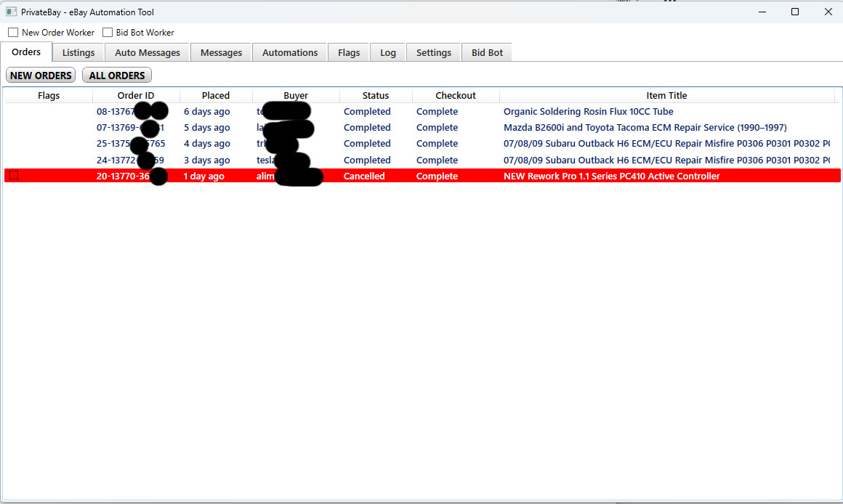Open the Organic Soldering Rosin Flux order title
843x504 pixels.
589,111
